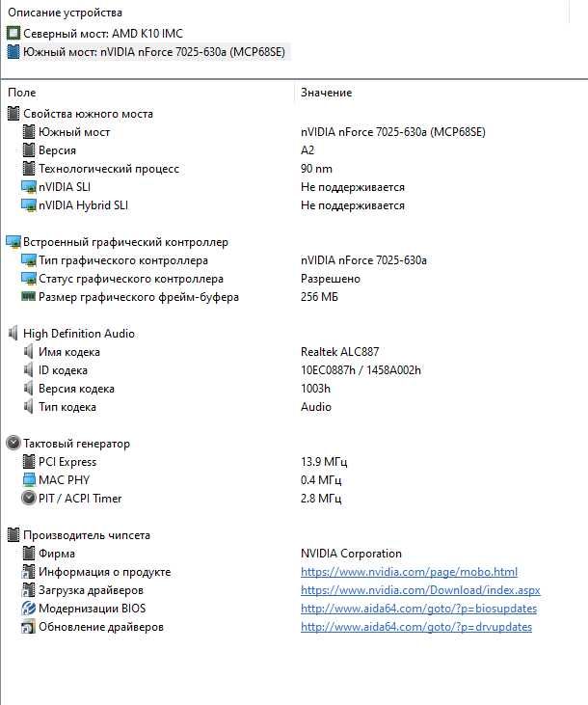Click the '0.4 МГц' MAC PHY value
Image resolution: width=588 pixels, height=705 pixels.
[321, 480]
